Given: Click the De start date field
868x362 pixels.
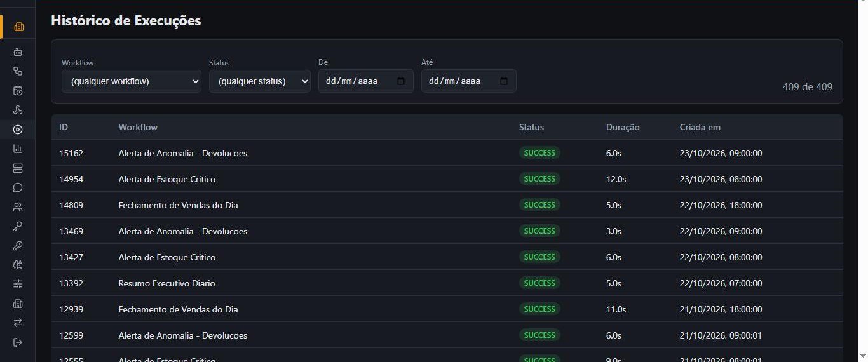Looking at the screenshot, I should point(366,81).
